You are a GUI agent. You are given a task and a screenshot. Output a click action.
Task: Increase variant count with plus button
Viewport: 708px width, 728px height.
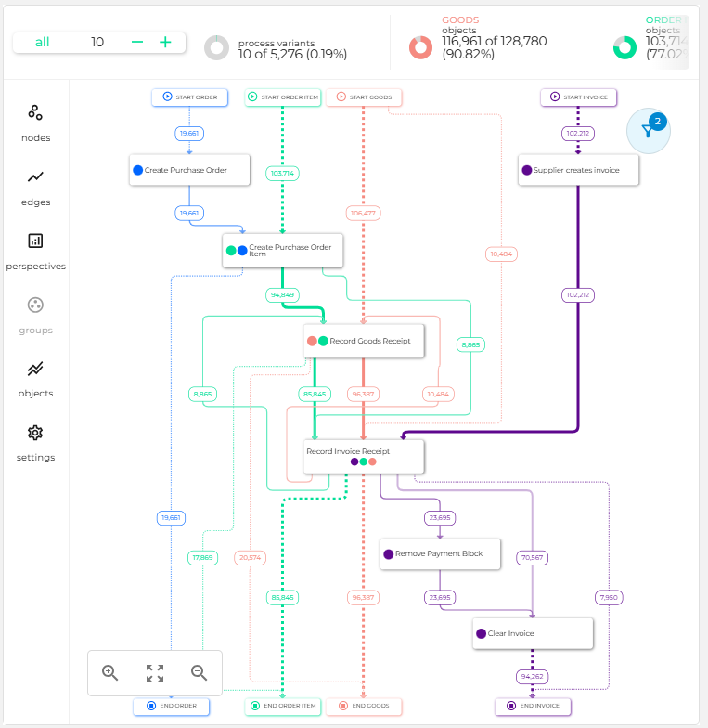[x=165, y=43]
